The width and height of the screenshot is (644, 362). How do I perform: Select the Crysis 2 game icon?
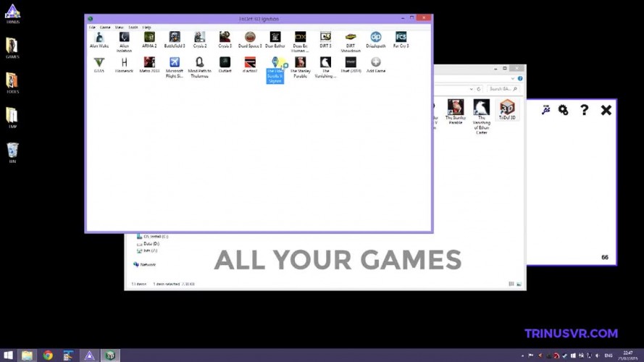pos(200,40)
